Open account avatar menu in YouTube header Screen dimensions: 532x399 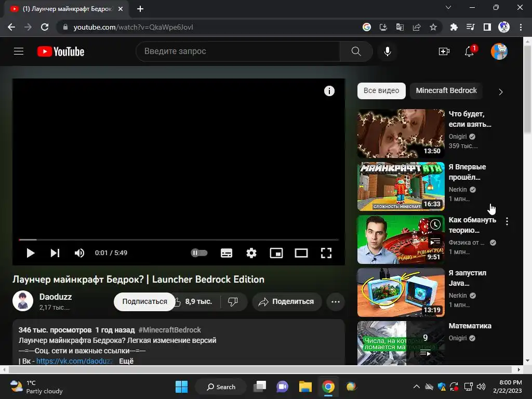coord(499,51)
